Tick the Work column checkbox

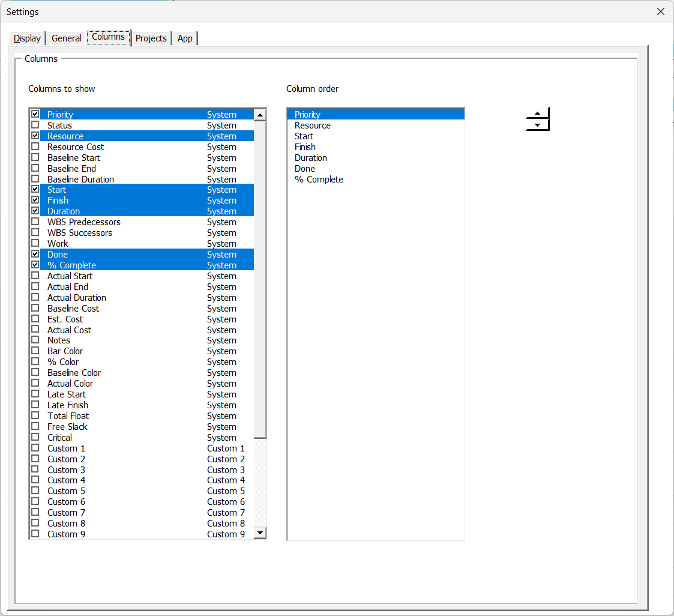(x=35, y=243)
